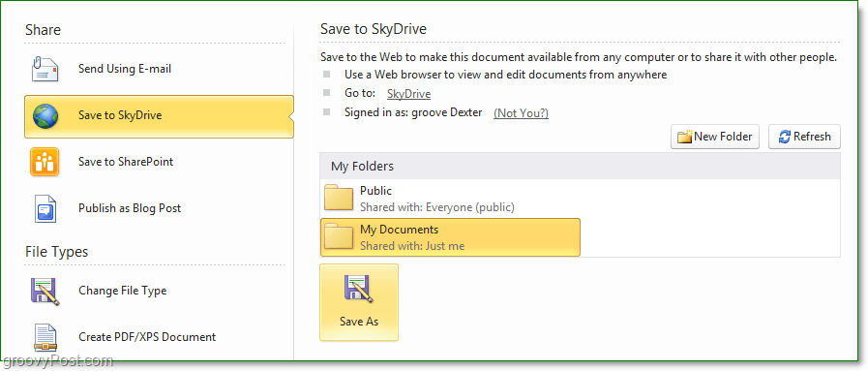Click the Save As button label
868x371 pixels.
coord(359,322)
